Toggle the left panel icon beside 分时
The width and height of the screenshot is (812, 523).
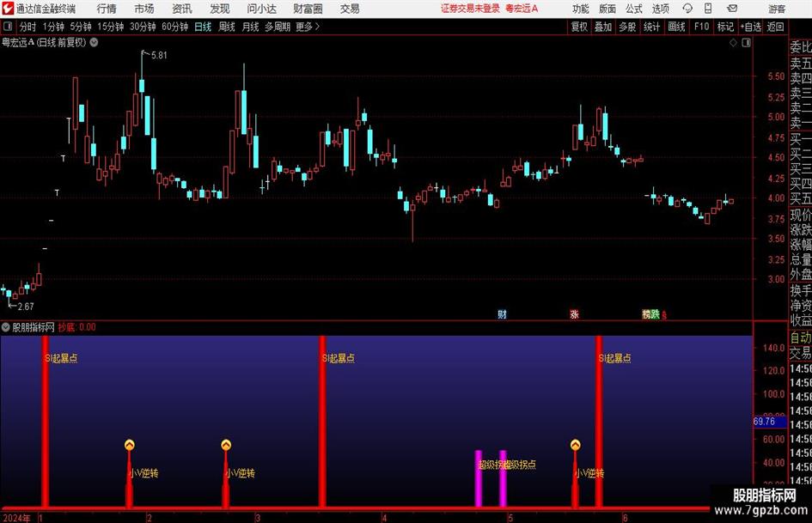point(8,27)
